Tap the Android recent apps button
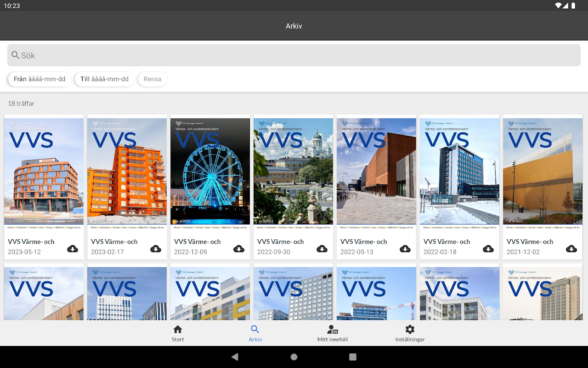Image resolution: width=588 pixels, height=368 pixels. click(x=353, y=357)
